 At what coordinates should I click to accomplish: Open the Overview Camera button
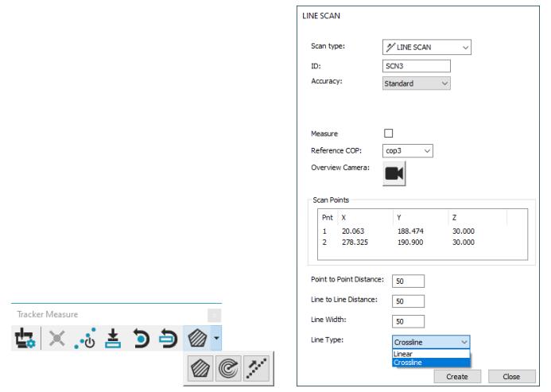396,173
